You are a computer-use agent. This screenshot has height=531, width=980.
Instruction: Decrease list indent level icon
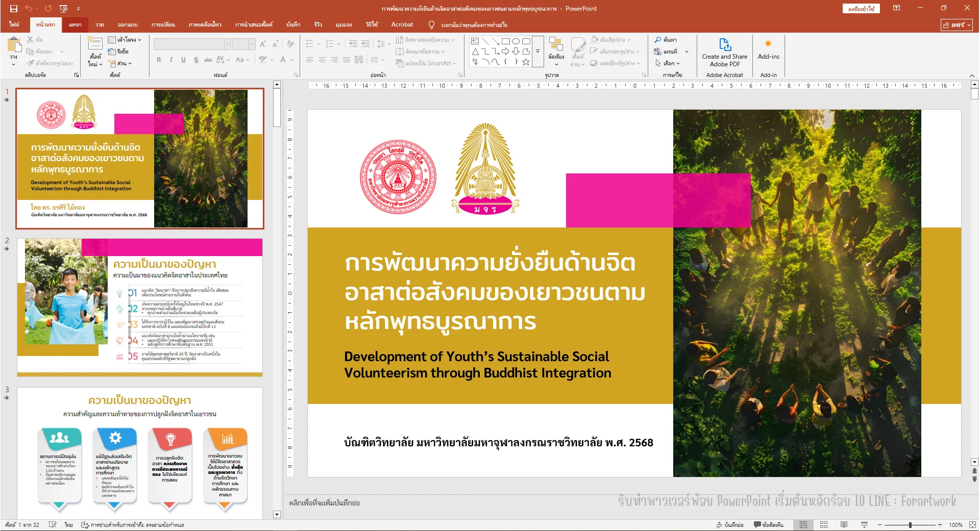pyautogui.click(x=353, y=44)
